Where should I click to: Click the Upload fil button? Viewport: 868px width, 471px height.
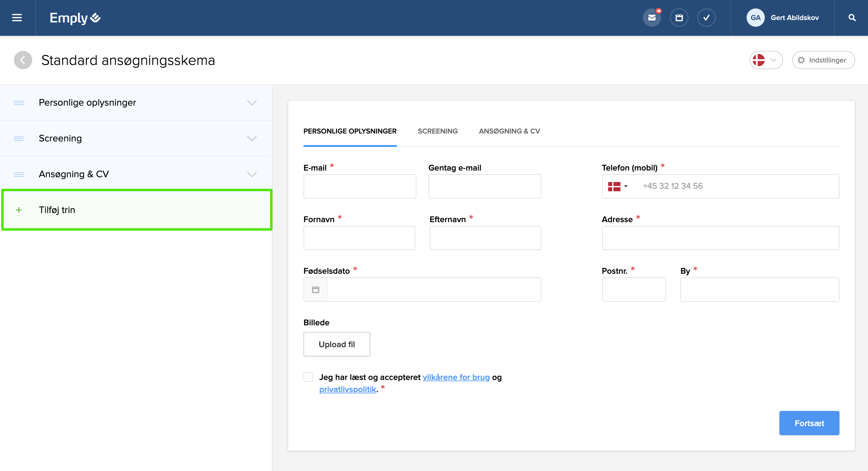(336, 344)
